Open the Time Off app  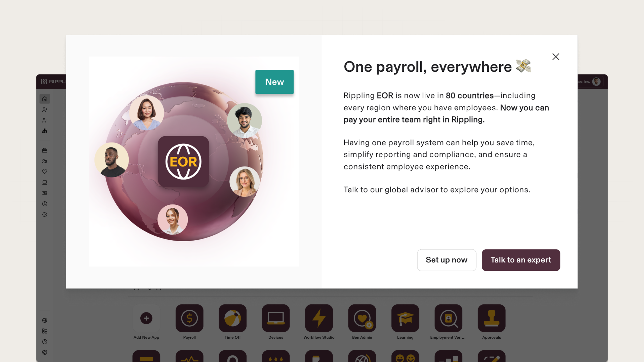pyautogui.click(x=232, y=318)
